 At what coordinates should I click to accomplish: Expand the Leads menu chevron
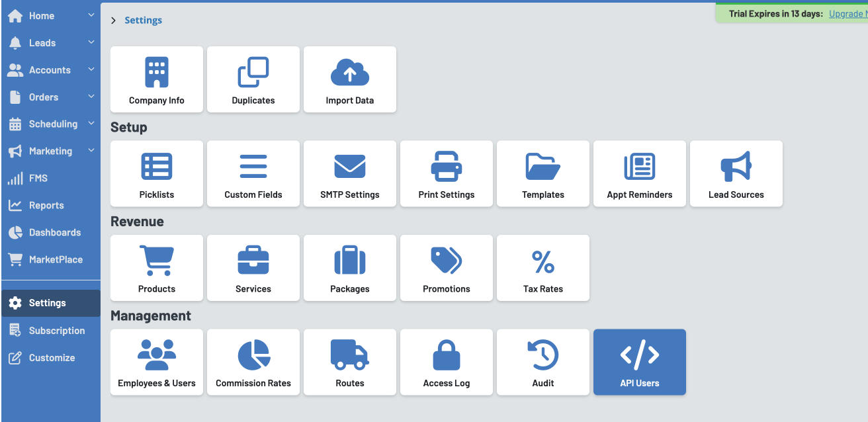click(x=91, y=42)
